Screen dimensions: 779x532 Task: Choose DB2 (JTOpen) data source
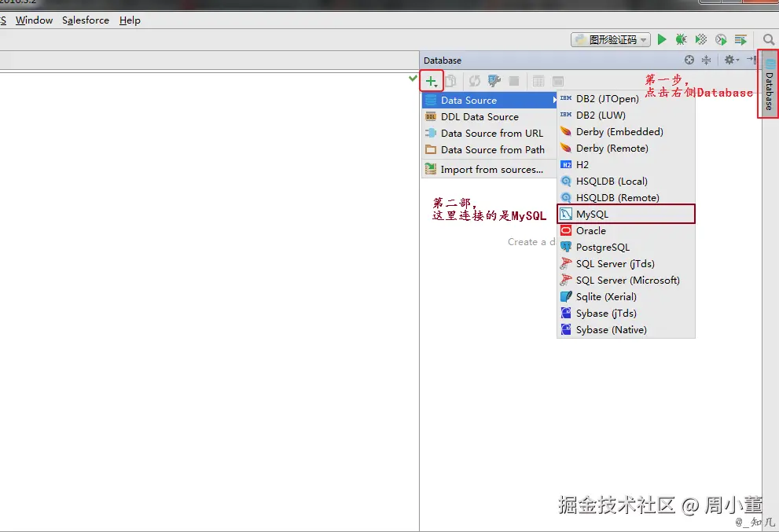pyautogui.click(x=626, y=98)
